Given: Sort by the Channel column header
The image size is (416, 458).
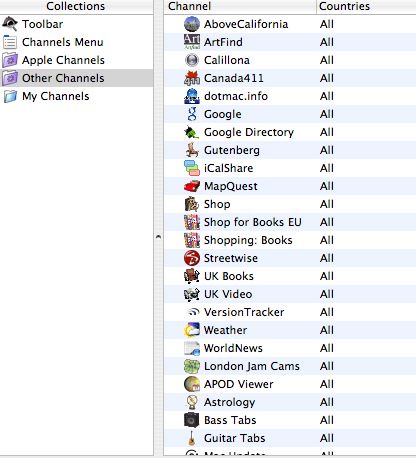Looking at the screenshot, I should [x=240, y=6].
